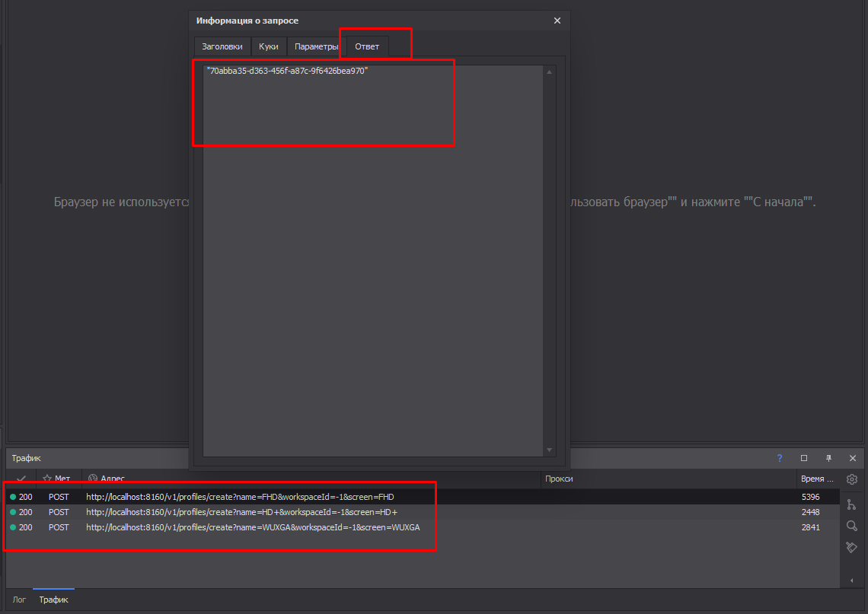Open Traffic panel help question mark

780,458
